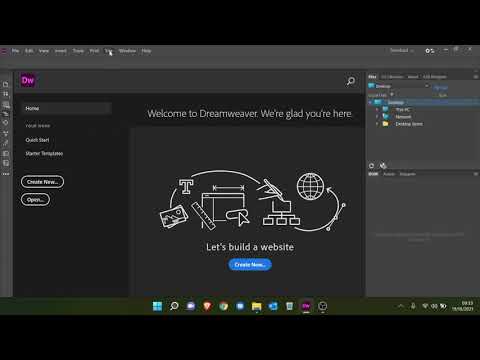Click the Customize Toolbar ellipsis icon
The image size is (480, 360).
(x=6, y=174)
